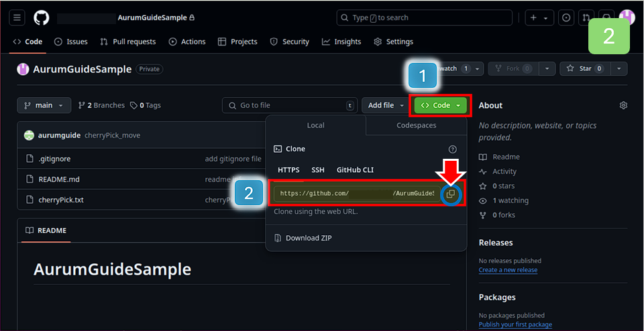Copy clone URL to clipboard

451,194
